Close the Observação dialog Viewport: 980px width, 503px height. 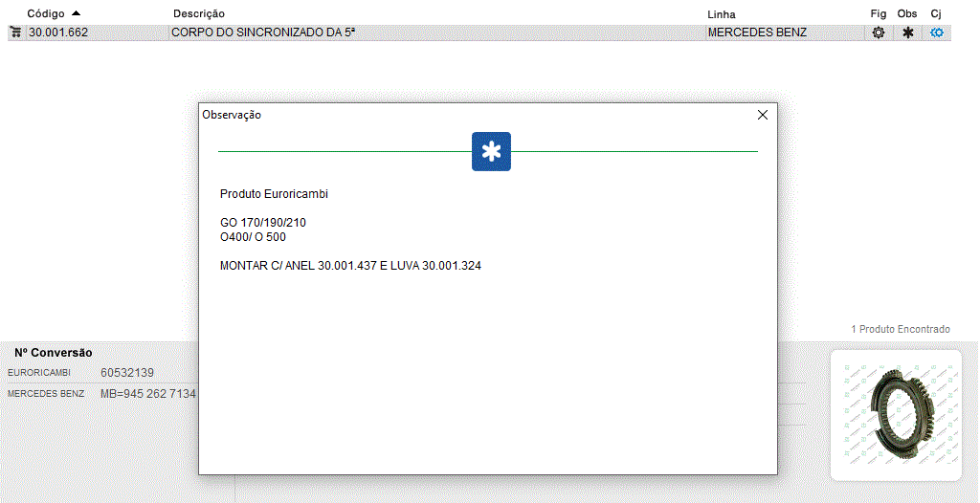(763, 115)
